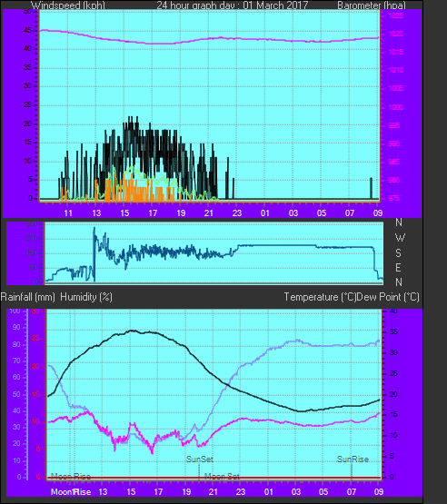Image resolution: width=447 pixels, height=504 pixels.
Task: Click the E compass direction label
Action: [x=399, y=267]
